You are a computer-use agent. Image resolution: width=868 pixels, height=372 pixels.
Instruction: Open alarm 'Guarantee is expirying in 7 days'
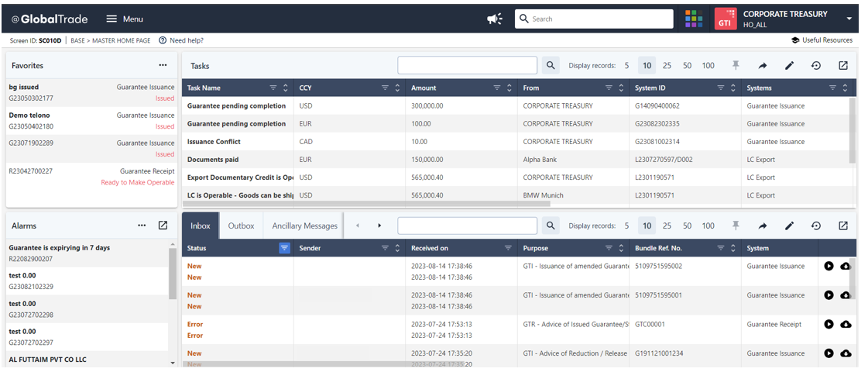click(x=87, y=253)
